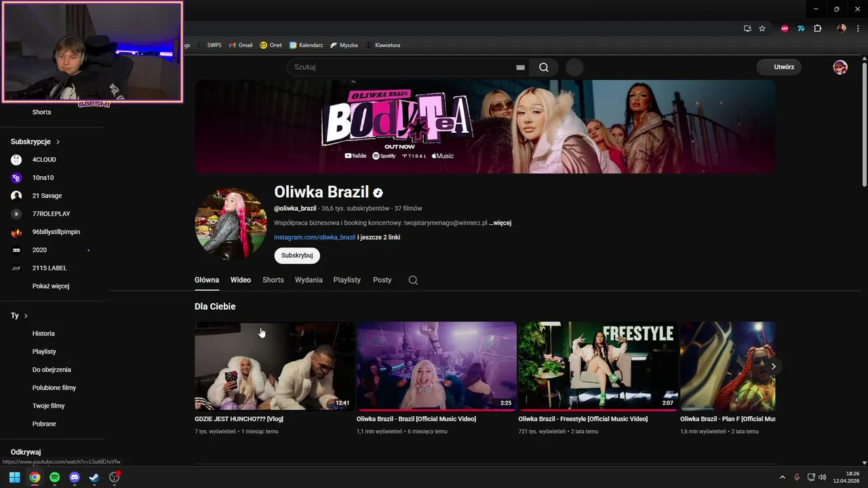The width and height of the screenshot is (868, 488).
Task: Search within channel using magnifier in tabs
Action: point(413,280)
